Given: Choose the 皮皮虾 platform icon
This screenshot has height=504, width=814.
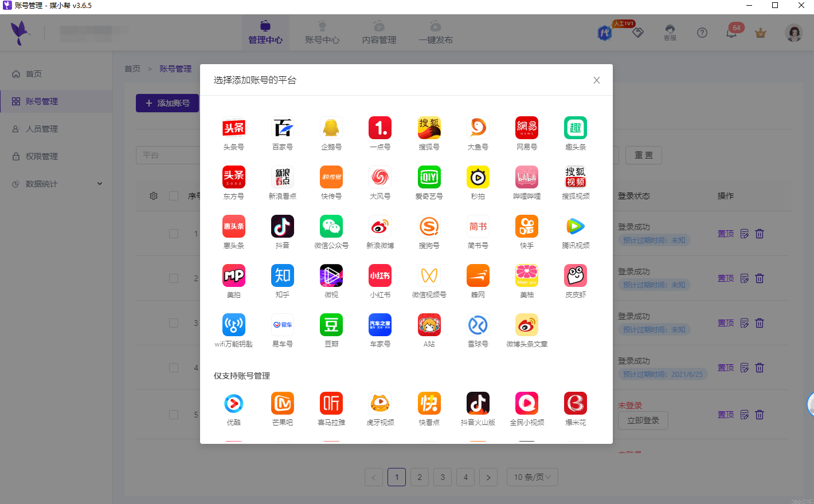Looking at the screenshot, I should pos(576,275).
